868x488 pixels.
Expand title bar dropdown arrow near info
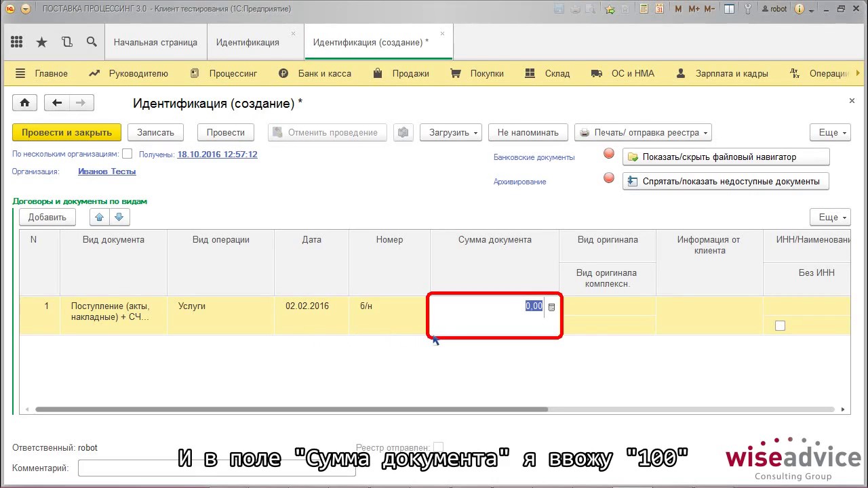tap(811, 9)
